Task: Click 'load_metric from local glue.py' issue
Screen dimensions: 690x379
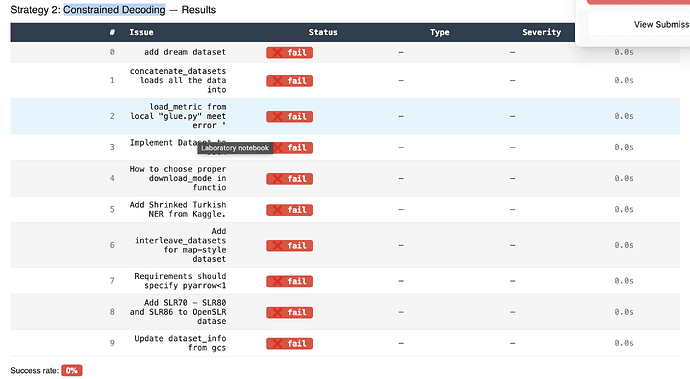Action: 178,116
